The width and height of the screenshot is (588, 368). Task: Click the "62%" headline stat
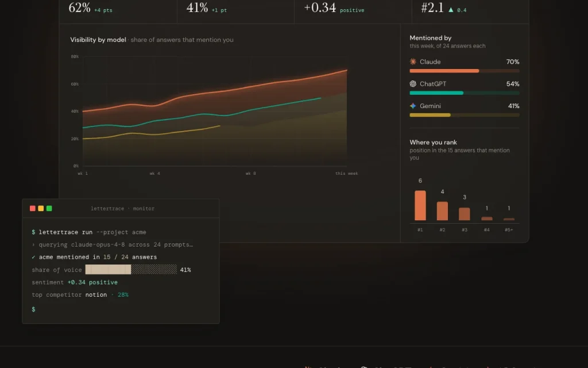pyautogui.click(x=79, y=7)
